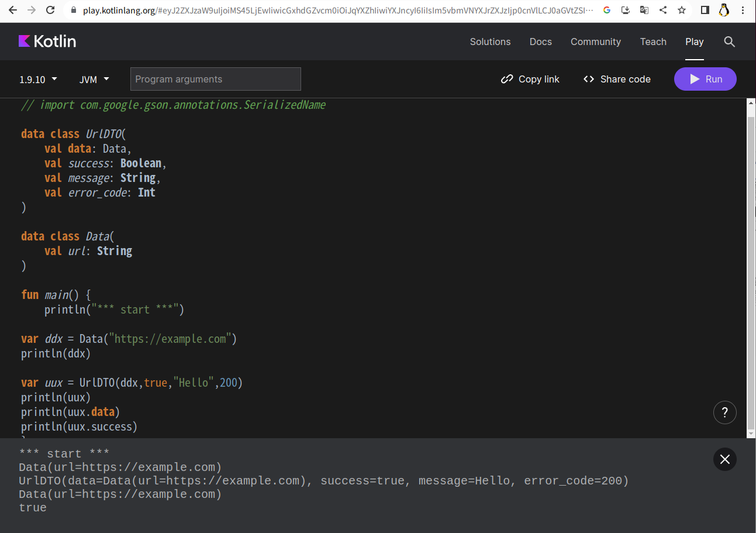Click the code editor vertical scrollbar

(x=751, y=263)
